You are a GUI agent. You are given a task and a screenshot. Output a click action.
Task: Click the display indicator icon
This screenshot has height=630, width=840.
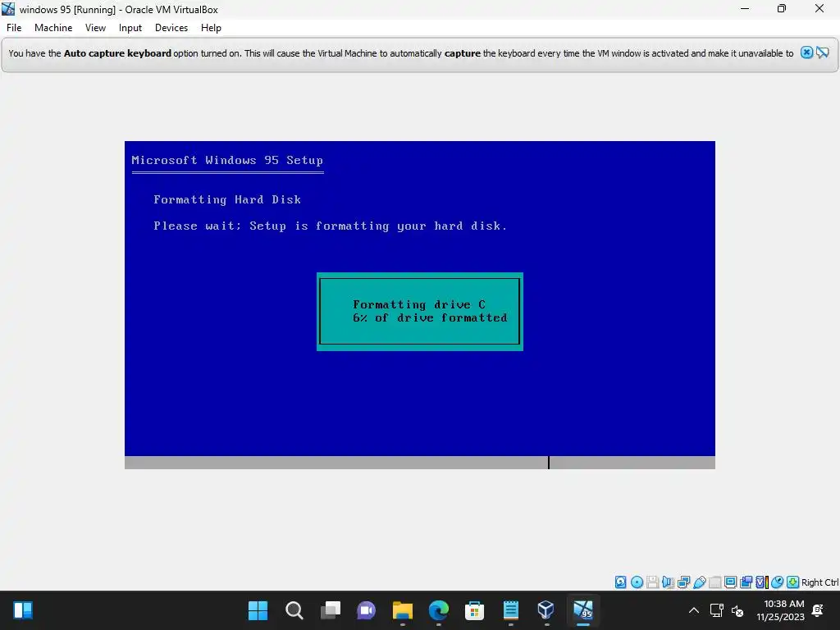click(x=730, y=582)
